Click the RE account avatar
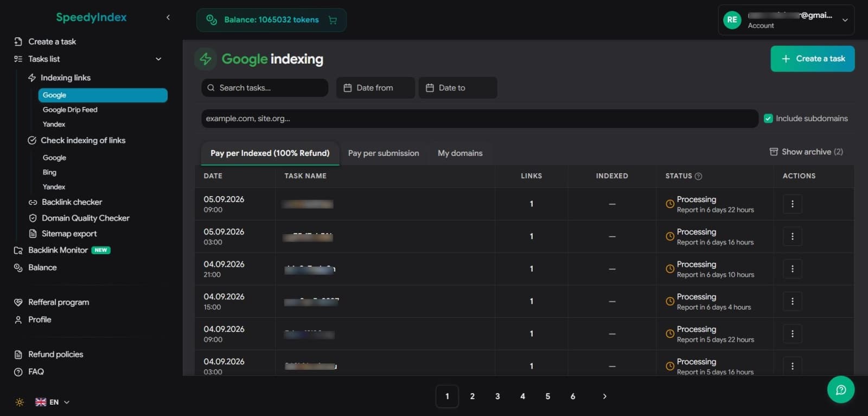Screen dimensions: 868x416 [732, 20]
